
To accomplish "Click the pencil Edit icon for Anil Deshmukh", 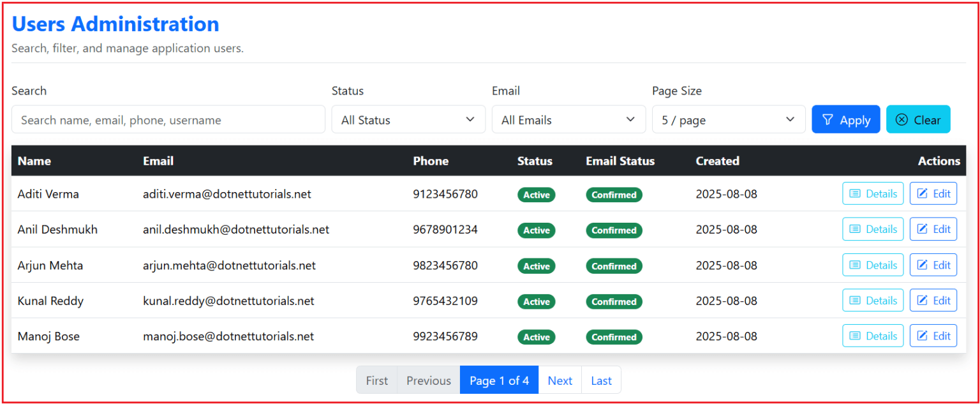I will 923,229.
